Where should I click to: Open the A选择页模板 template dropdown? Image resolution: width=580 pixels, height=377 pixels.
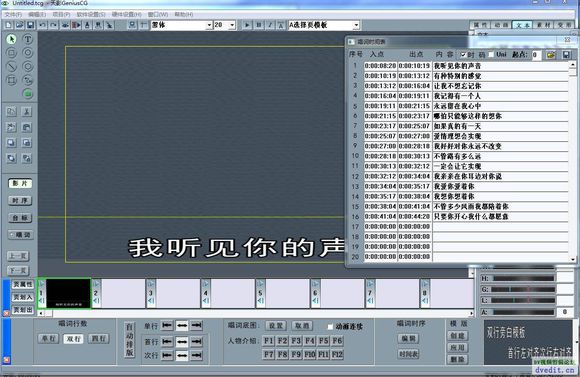click(x=356, y=25)
